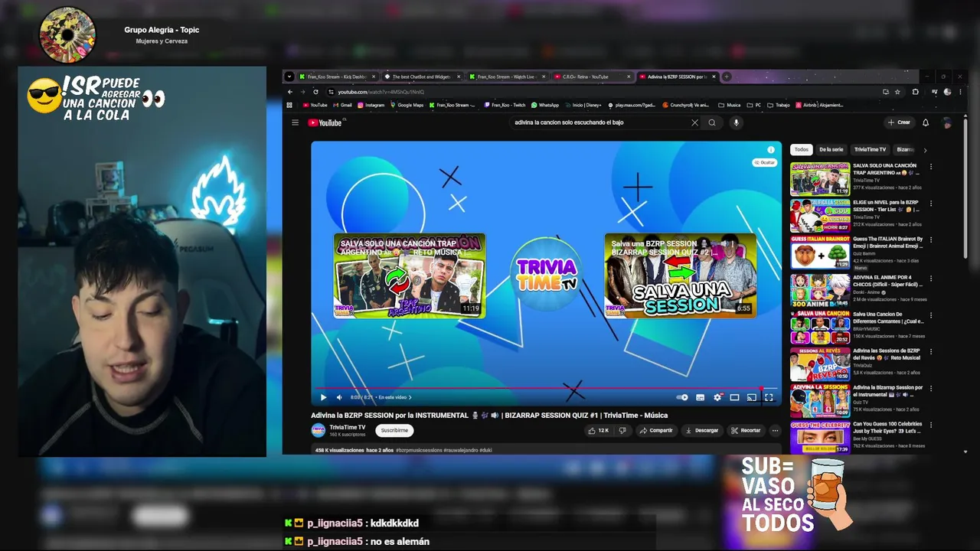The width and height of the screenshot is (980, 551).
Task: Select the 'De la serie' filter chip
Action: (831, 150)
